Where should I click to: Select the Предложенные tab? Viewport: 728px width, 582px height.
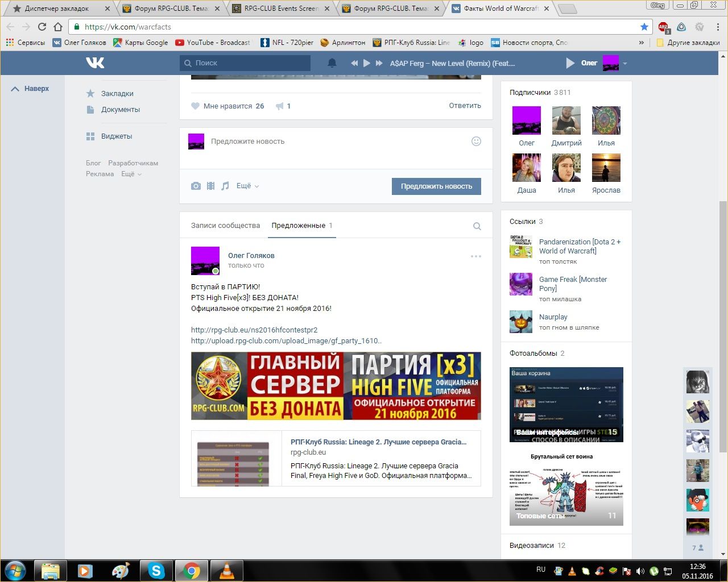(299, 226)
